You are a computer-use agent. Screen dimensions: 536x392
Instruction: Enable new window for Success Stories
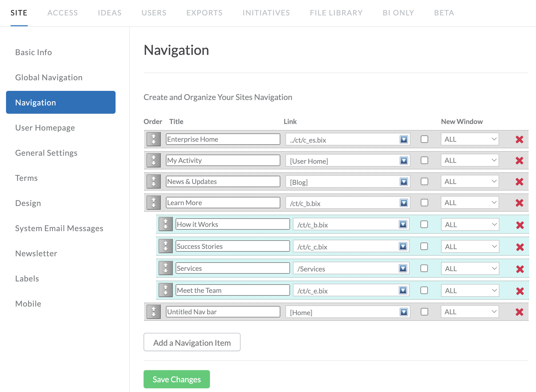424,246
